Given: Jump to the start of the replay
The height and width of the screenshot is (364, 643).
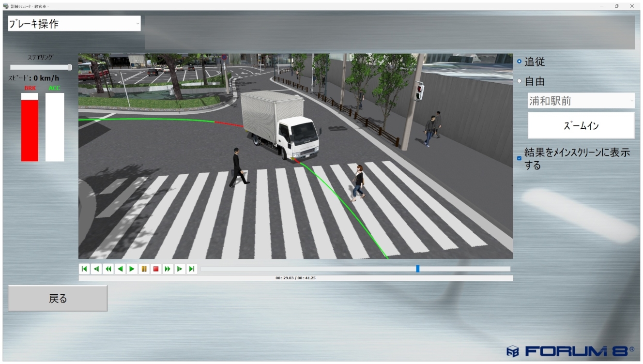Looking at the screenshot, I should click(84, 269).
